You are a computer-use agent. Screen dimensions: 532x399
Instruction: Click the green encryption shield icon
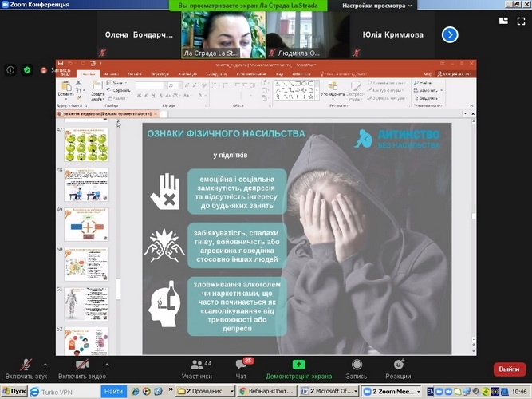26,70
